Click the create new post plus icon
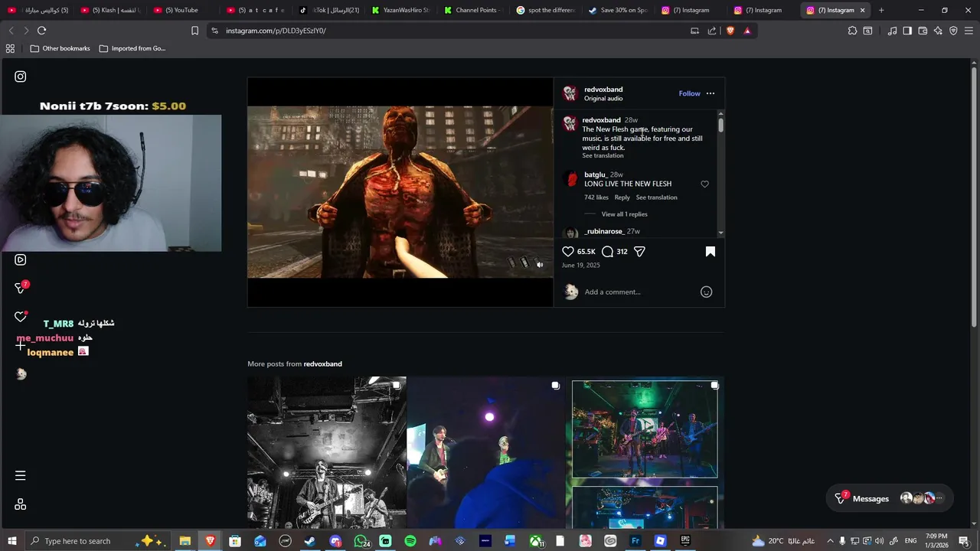 coord(21,345)
